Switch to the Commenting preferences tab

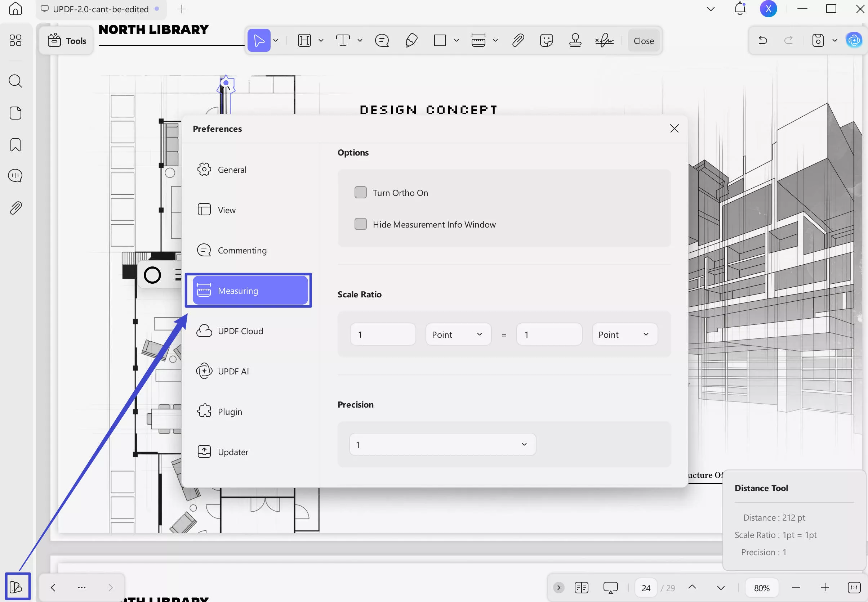pos(242,251)
